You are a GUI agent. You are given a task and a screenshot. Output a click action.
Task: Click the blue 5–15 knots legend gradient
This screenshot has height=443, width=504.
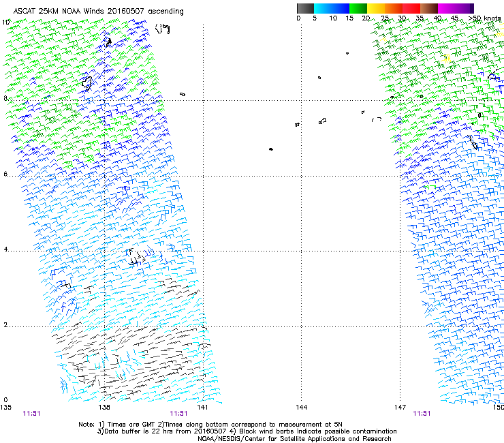pos(332,8)
